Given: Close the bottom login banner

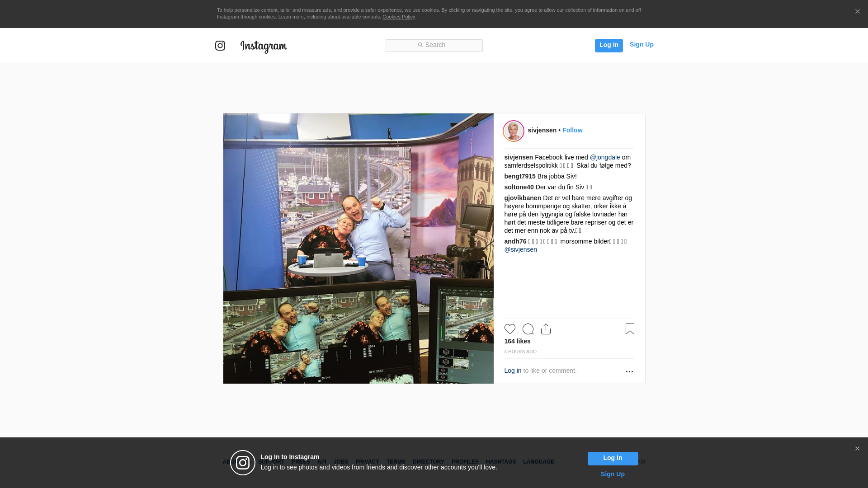Looking at the screenshot, I should point(857,449).
